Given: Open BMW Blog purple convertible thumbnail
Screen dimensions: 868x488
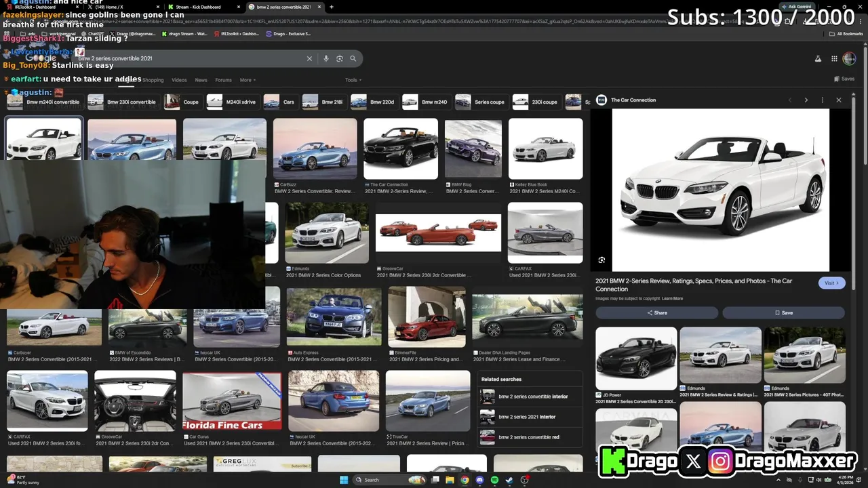Looking at the screenshot, I should point(473,149).
